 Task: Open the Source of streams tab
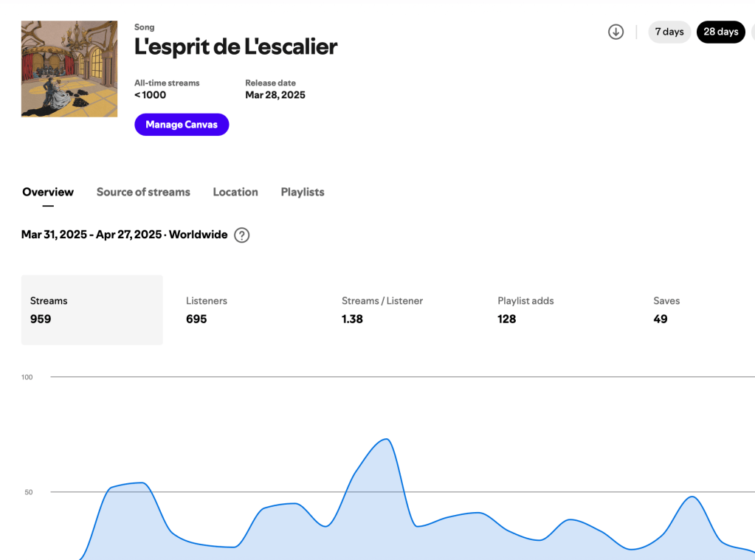pos(143,192)
